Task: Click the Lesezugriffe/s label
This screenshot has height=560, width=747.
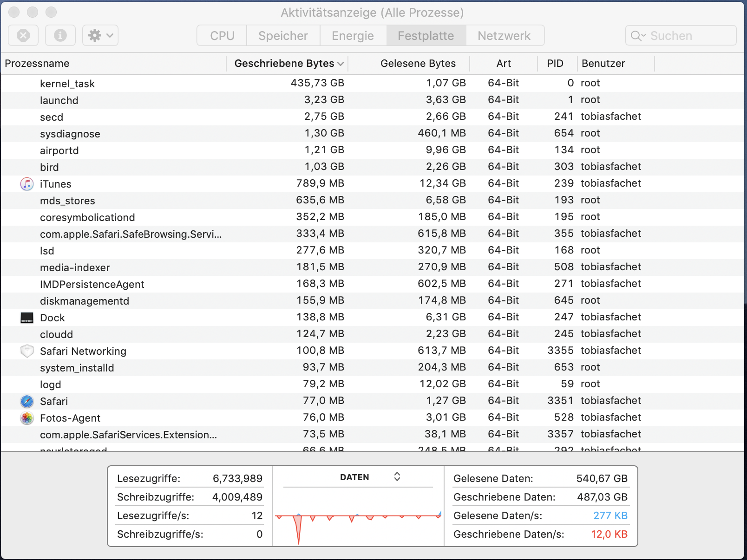Action: (153, 515)
